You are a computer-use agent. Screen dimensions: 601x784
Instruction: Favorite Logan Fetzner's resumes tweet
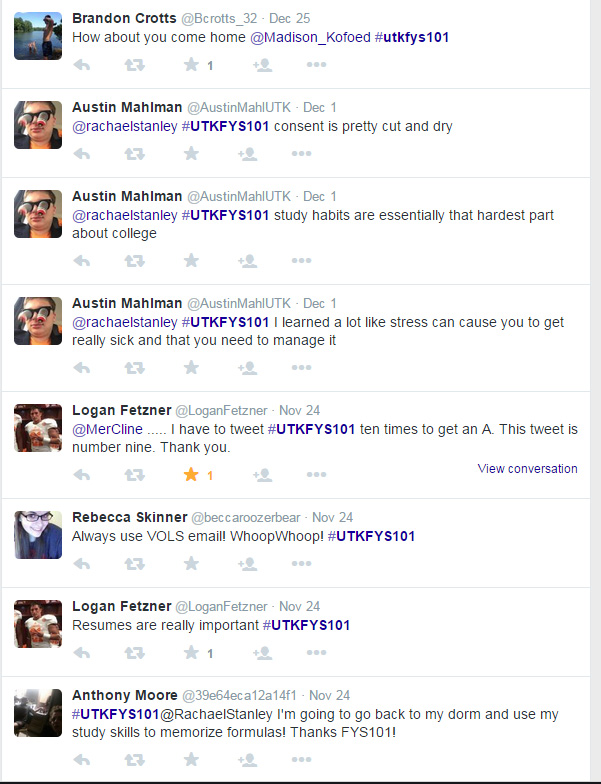point(191,653)
